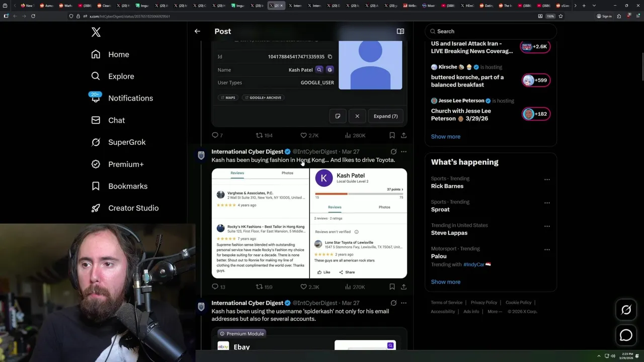
Task: Open options for Sproat trend
Action: pyautogui.click(x=547, y=203)
